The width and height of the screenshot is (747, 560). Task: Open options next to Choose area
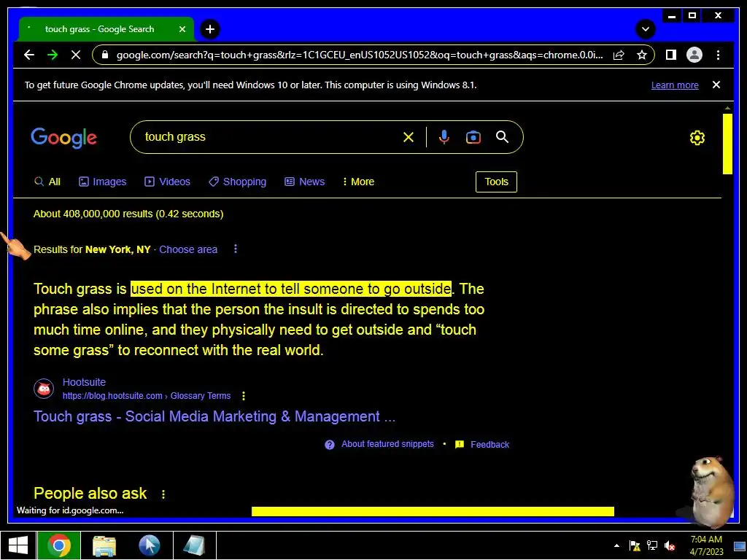(x=236, y=249)
